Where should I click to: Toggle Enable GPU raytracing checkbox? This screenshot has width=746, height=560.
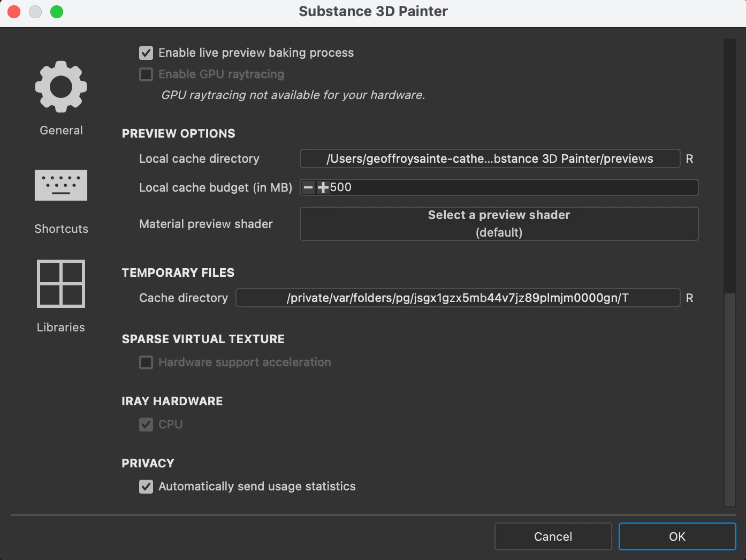146,74
